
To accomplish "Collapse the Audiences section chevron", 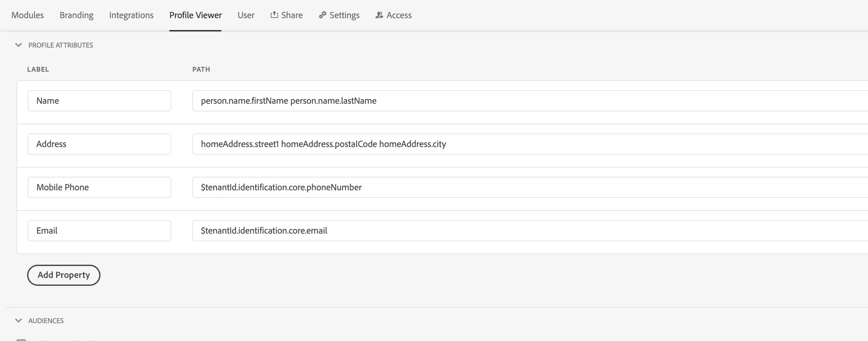I will click(x=19, y=321).
